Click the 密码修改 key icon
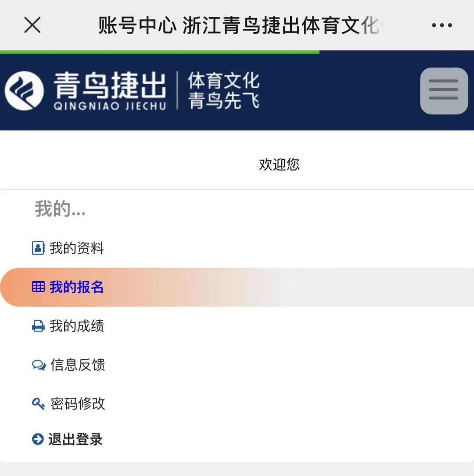 click(38, 404)
